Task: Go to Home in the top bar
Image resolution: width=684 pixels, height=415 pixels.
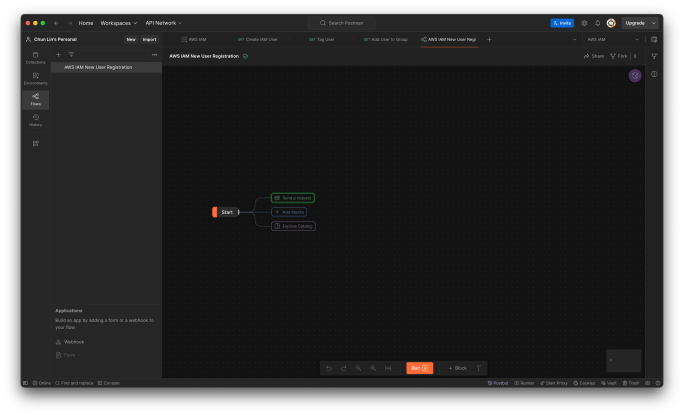Action: tap(86, 23)
